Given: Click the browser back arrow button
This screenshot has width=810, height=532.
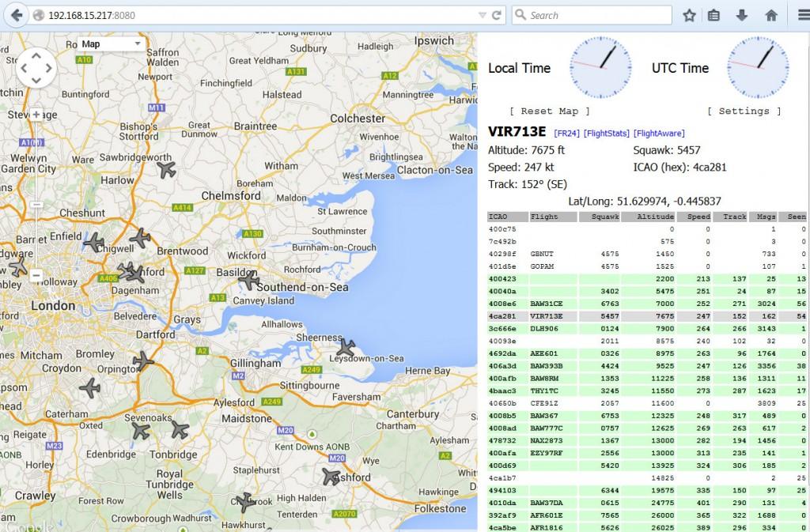Looking at the screenshot, I should (17, 15).
